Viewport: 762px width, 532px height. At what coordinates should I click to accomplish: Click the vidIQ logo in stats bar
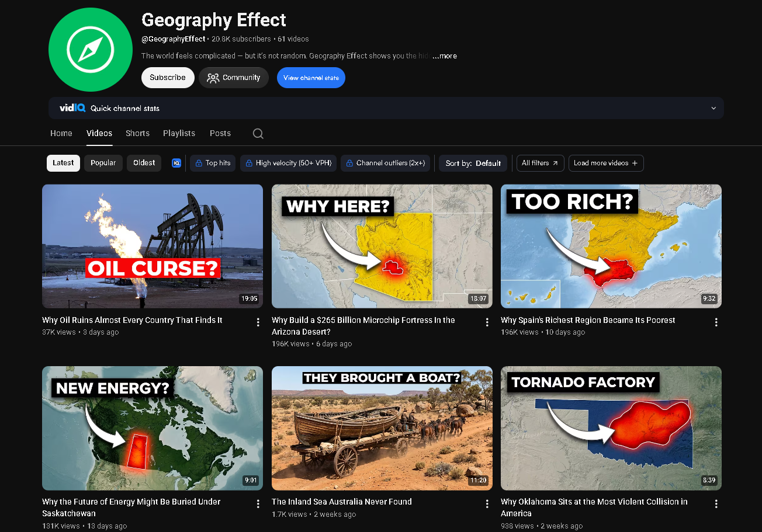pos(72,108)
